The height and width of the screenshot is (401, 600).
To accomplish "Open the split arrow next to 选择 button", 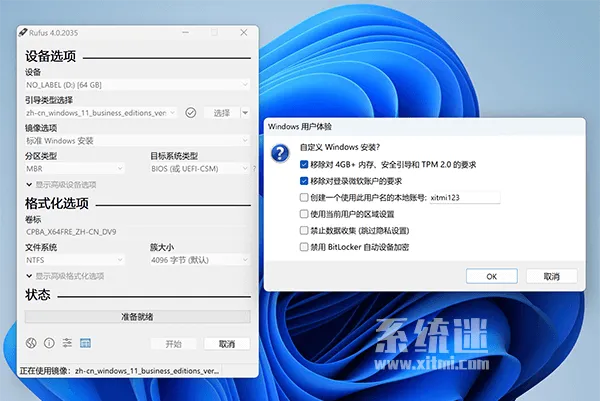I will (245, 113).
